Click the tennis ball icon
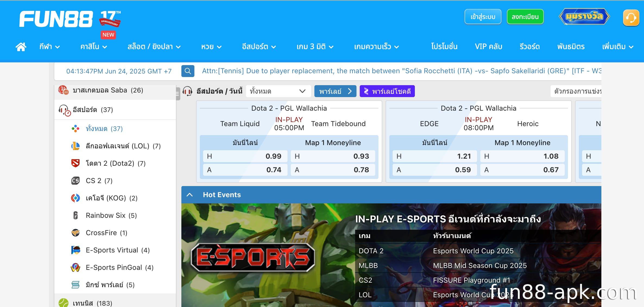This screenshot has width=644, height=307. click(x=64, y=303)
